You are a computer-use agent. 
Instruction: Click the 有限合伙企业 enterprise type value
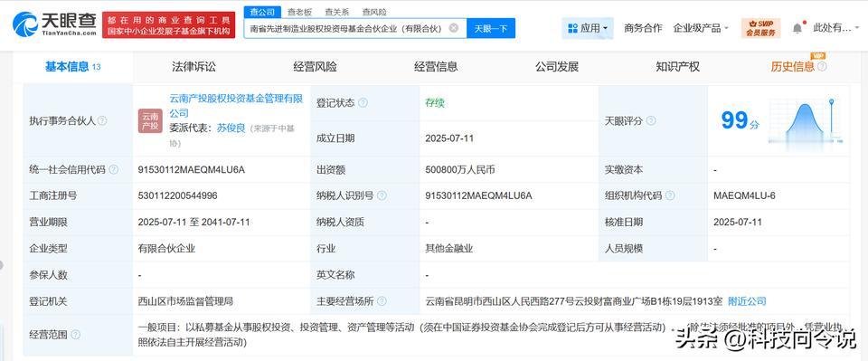tap(166, 249)
